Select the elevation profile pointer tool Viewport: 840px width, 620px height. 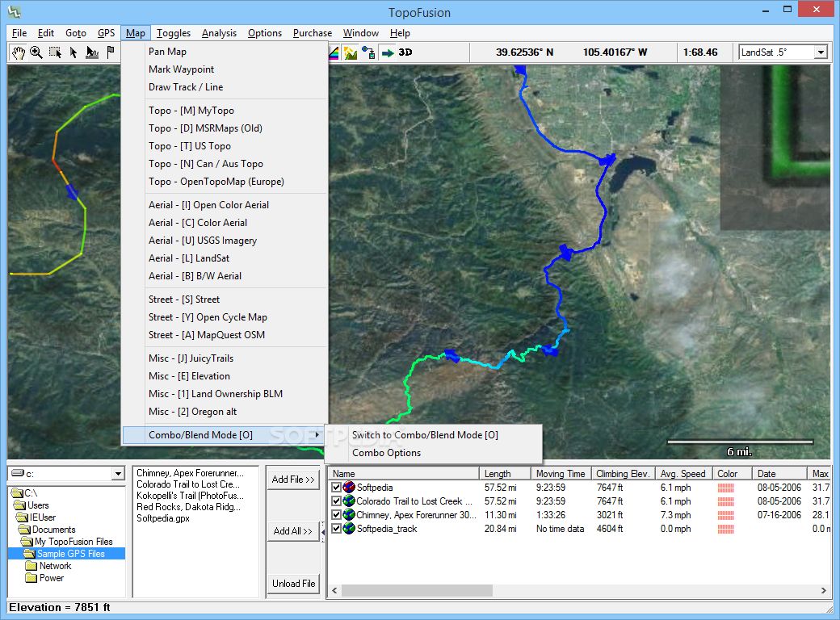[92, 52]
